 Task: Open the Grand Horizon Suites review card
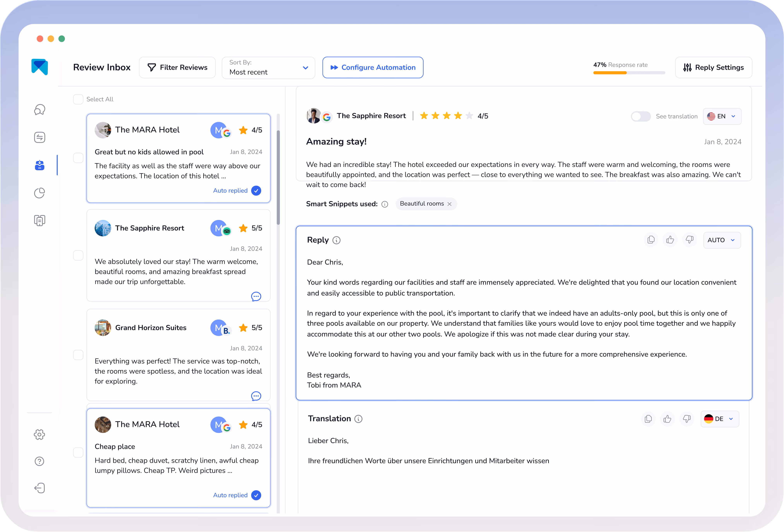tap(178, 355)
